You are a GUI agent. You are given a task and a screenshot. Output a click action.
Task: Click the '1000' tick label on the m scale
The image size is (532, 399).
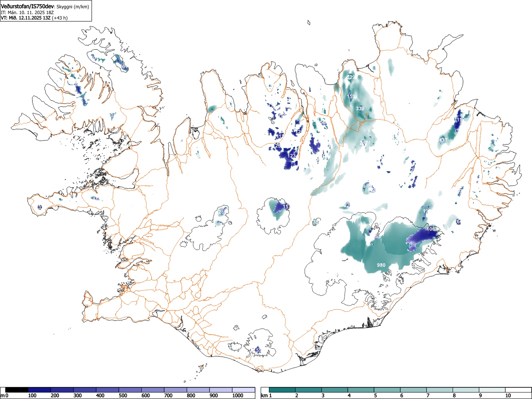coord(237,396)
